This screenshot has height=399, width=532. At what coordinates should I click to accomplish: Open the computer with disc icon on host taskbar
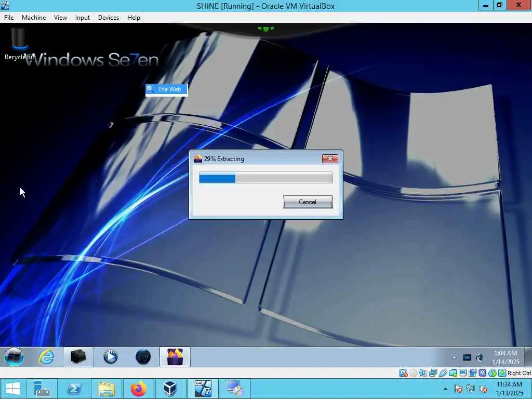(x=235, y=389)
